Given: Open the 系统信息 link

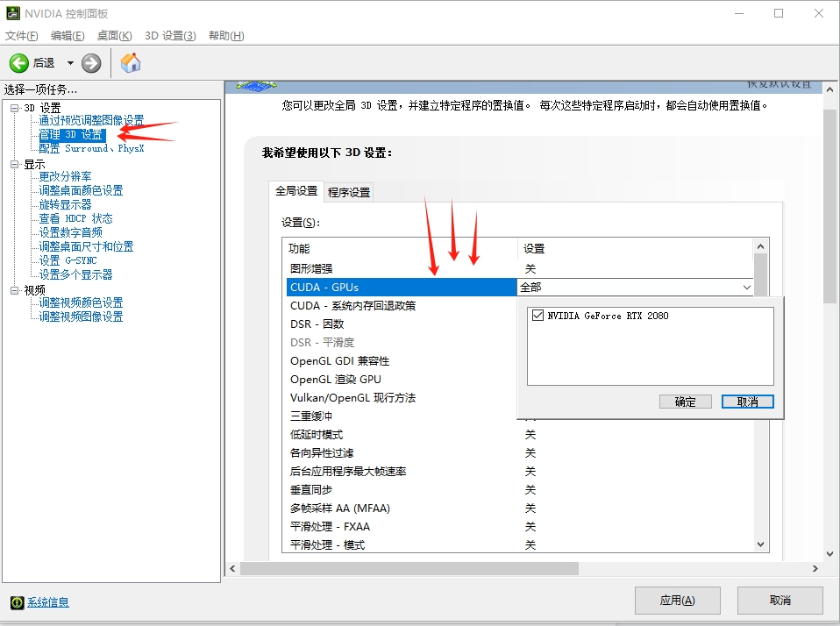Looking at the screenshot, I should 48,602.
